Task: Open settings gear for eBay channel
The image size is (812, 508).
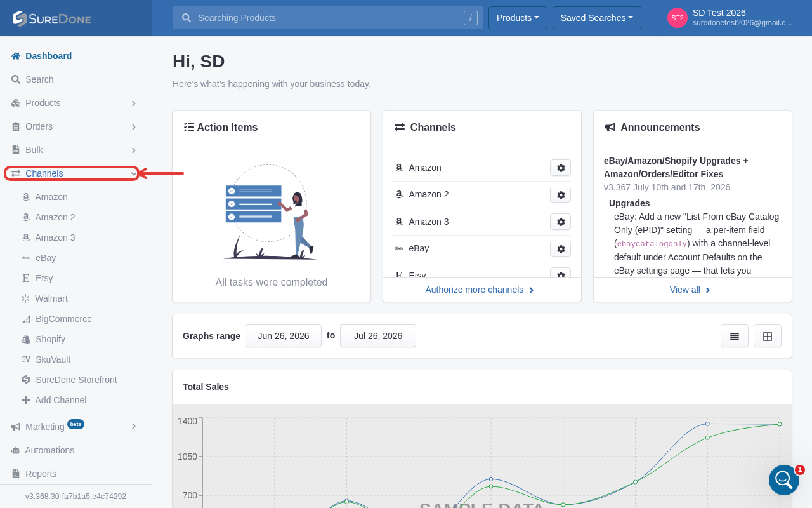Action: point(560,248)
